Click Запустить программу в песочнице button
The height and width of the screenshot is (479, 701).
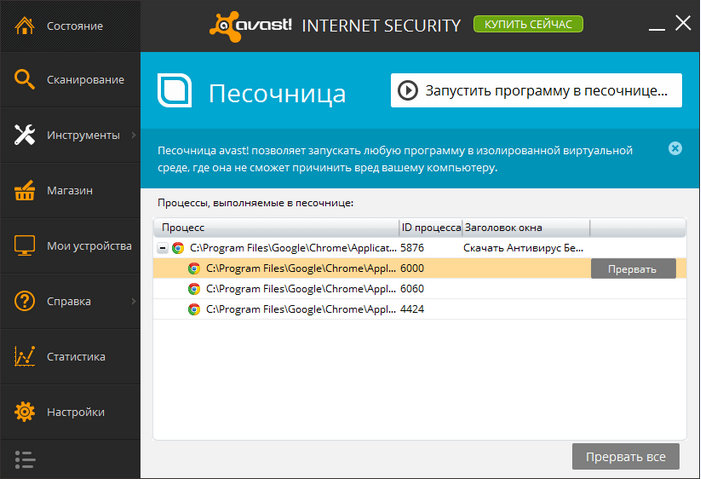536,90
